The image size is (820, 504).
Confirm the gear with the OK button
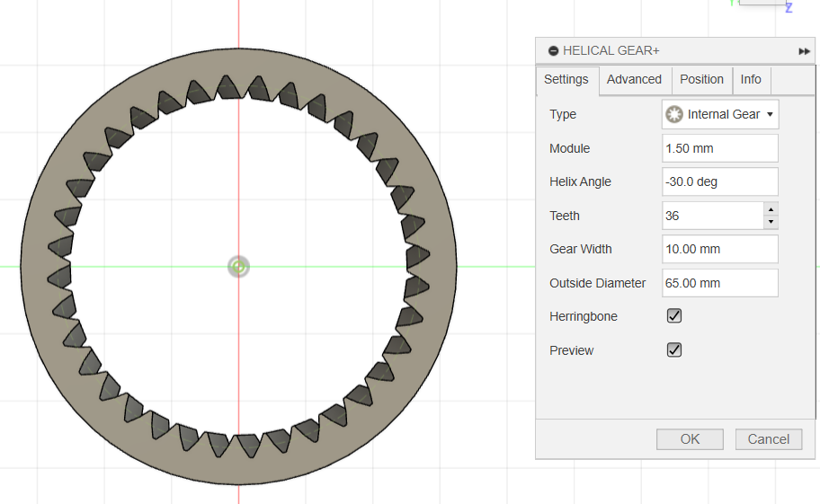[690, 438]
